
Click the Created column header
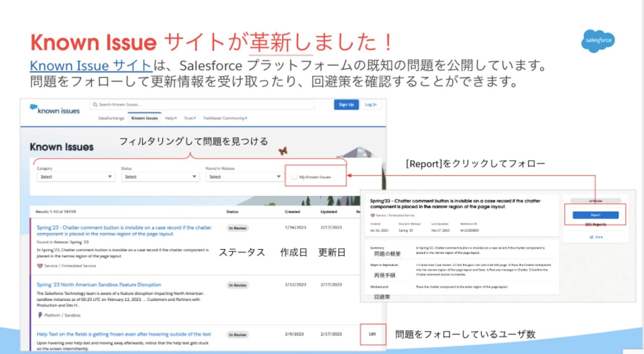(x=292, y=211)
